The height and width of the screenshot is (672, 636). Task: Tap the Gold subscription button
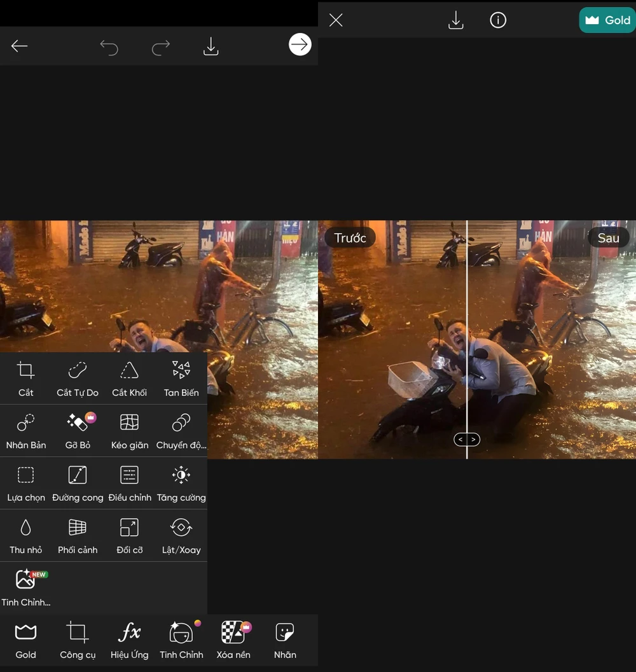tap(607, 20)
